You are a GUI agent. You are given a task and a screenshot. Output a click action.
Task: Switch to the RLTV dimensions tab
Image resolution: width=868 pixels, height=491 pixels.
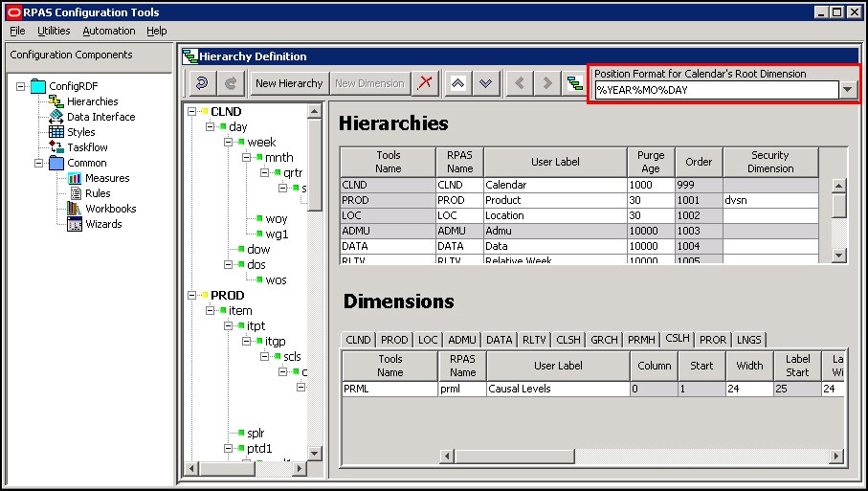click(x=534, y=340)
